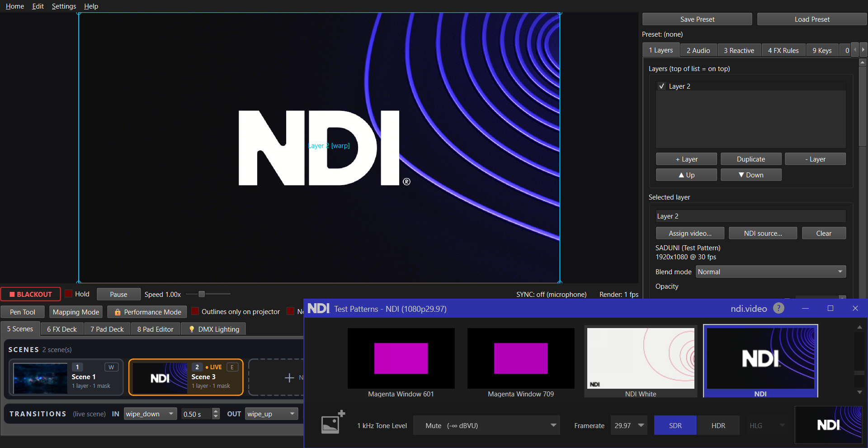Click the right panel vertical scrollbar
868x448 pixels.
[863, 106]
